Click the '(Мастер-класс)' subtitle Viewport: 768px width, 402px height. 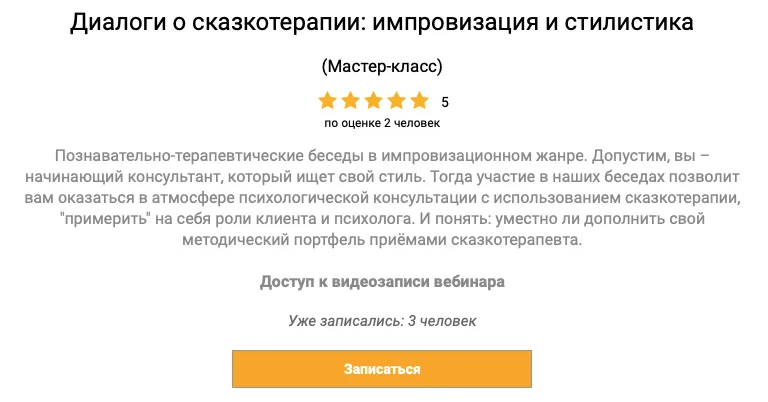click(x=382, y=67)
